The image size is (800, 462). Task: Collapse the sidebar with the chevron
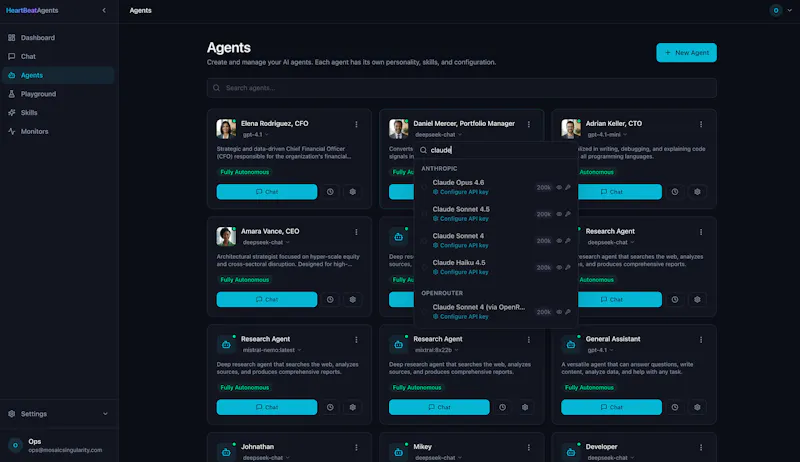[104, 10]
